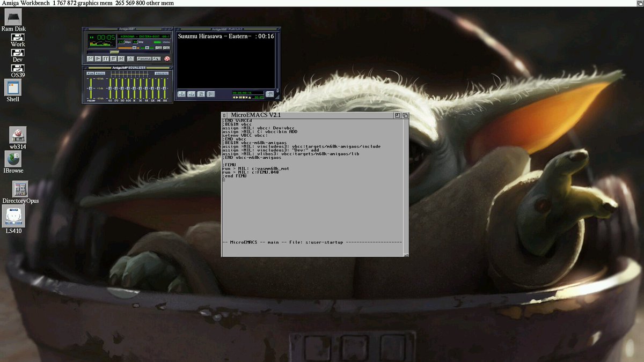
Task: Click AmigaAMP play button
Action: pyautogui.click(x=98, y=58)
